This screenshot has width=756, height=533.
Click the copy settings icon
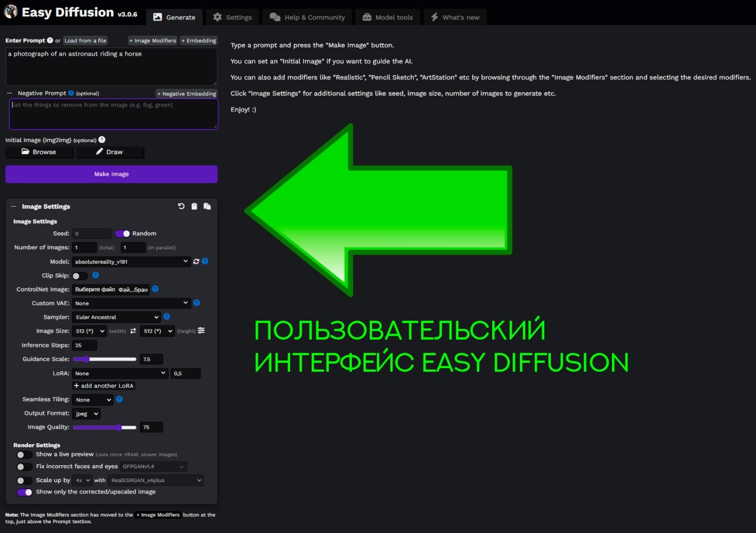[x=207, y=206]
